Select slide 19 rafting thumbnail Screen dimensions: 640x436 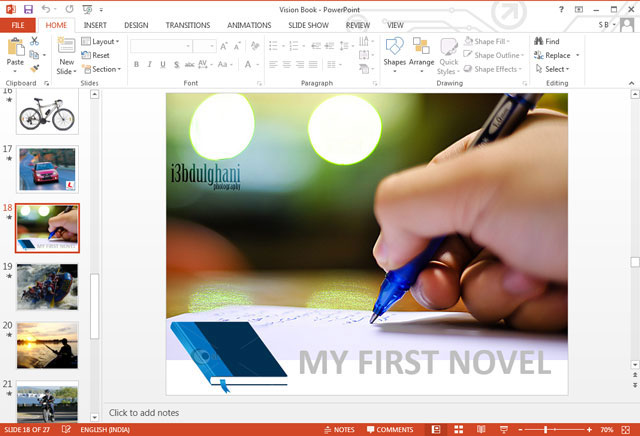point(47,287)
